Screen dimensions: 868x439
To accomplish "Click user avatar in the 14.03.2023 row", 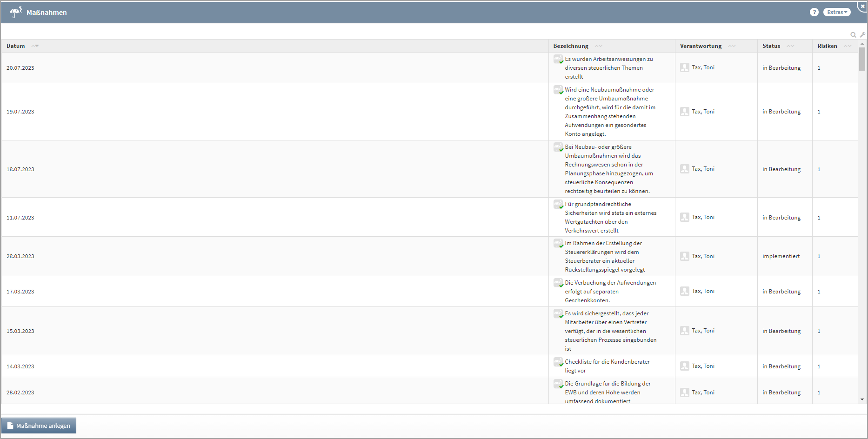I will click(x=685, y=366).
